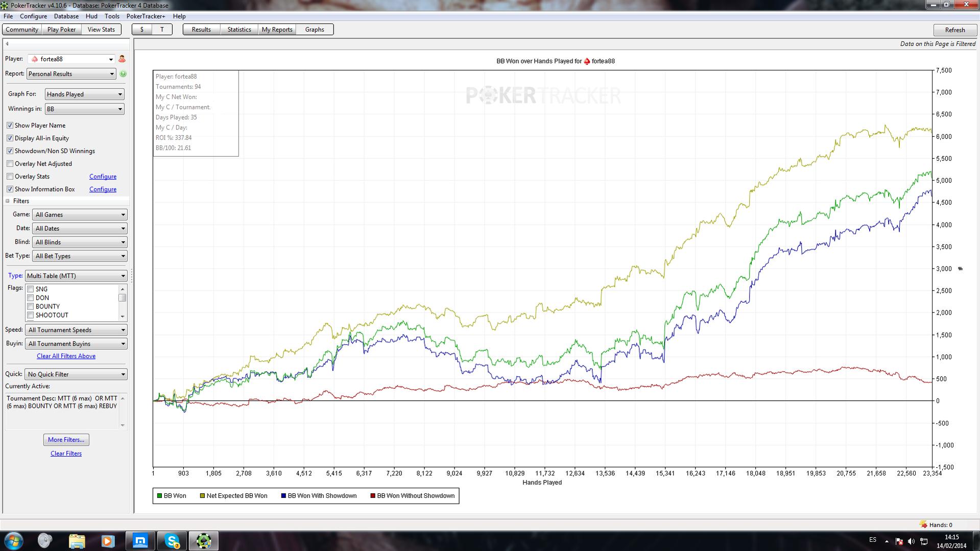Click the PokerTracker taskbar icon
The height and width of the screenshot is (551, 980).
pyautogui.click(x=204, y=541)
